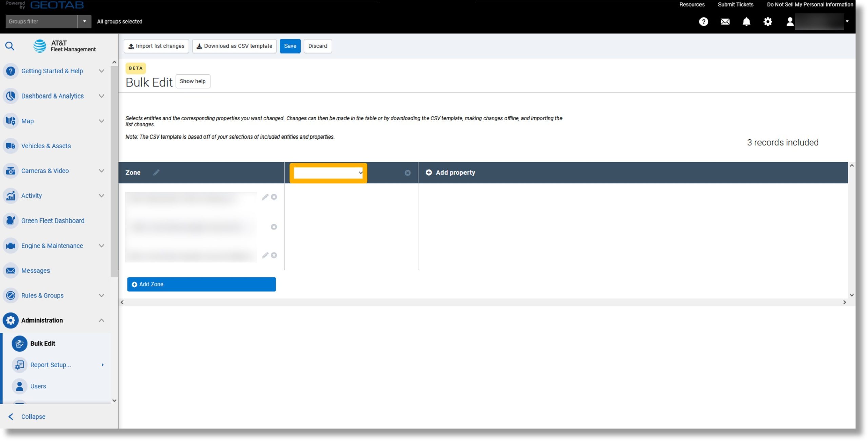Viewport: 868px width, 441px height.
Task: Open the Groups filter dropdown arrow
Action: click(84, 21)
